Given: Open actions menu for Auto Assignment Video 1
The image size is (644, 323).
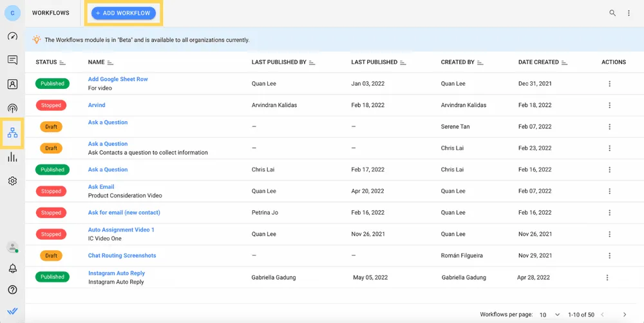Looking at the screenshot, I should (609, 234).
